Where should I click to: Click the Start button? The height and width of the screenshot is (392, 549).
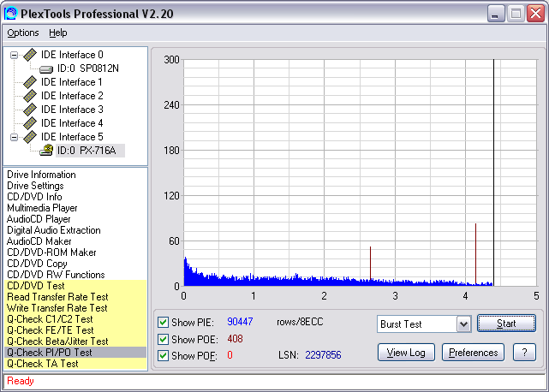point(506,324)
